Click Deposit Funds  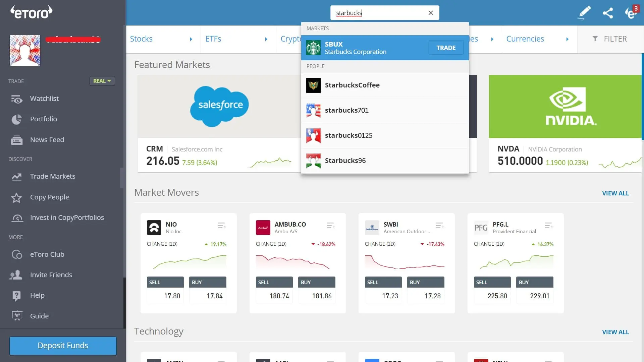tap(63, 346)
